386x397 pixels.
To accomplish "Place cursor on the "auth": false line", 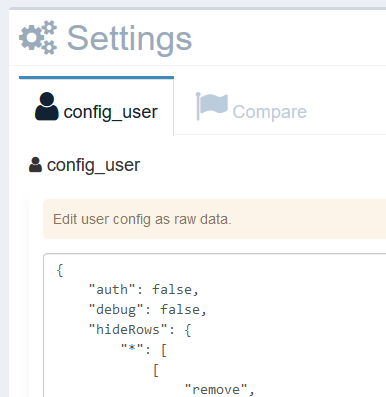I will pos(144,290).
